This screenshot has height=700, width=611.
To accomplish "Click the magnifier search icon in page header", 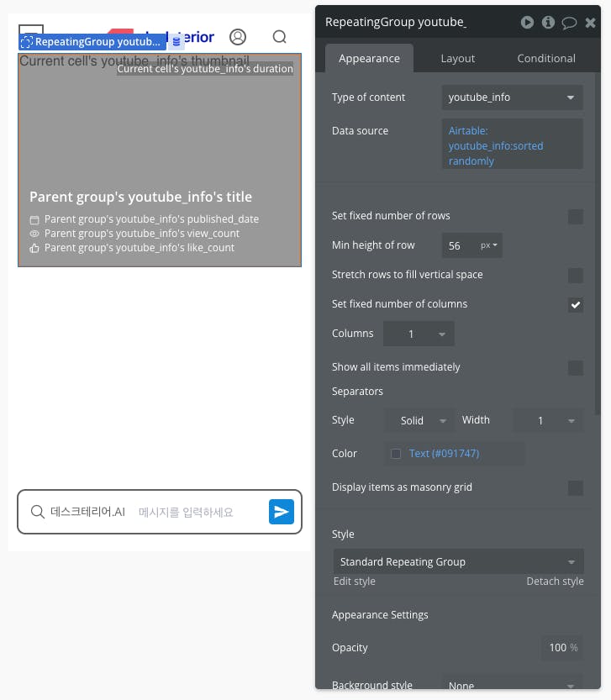I will (x=280, y=37).
